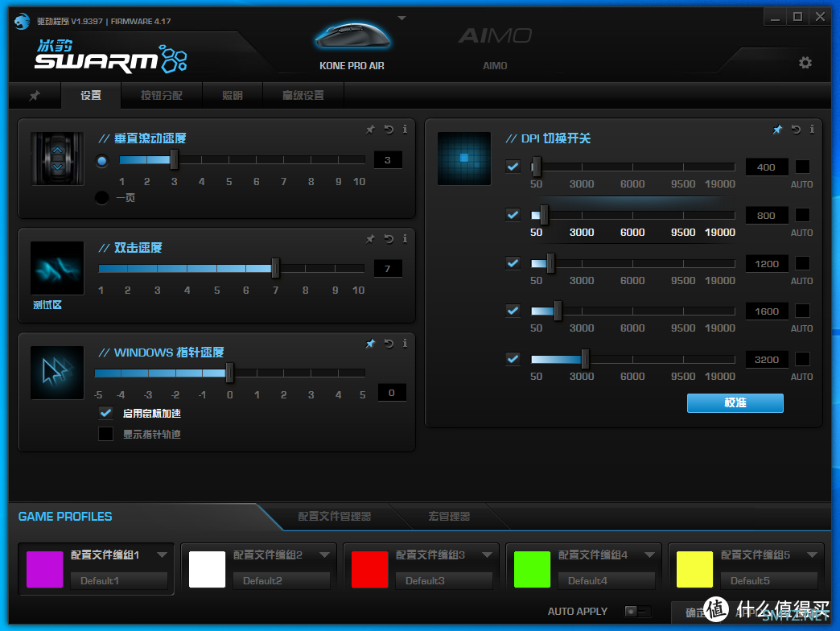Click the Swarm logo icon in title bar

point(22,22)
